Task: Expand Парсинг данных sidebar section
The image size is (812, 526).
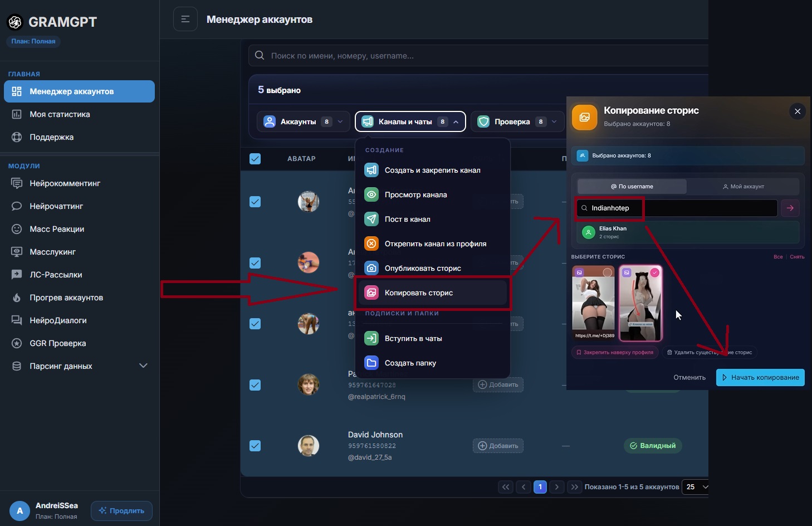Action: click(x=80, y=366)
